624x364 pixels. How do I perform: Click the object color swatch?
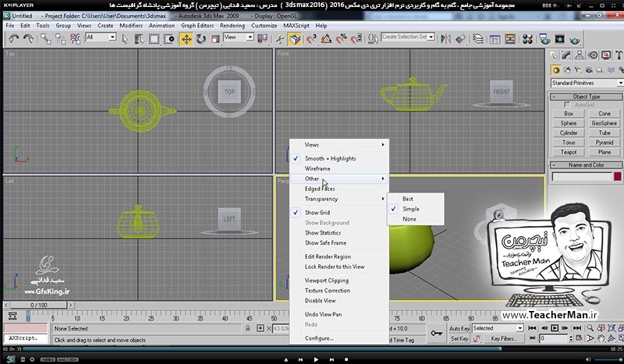(x=618, y=177)
